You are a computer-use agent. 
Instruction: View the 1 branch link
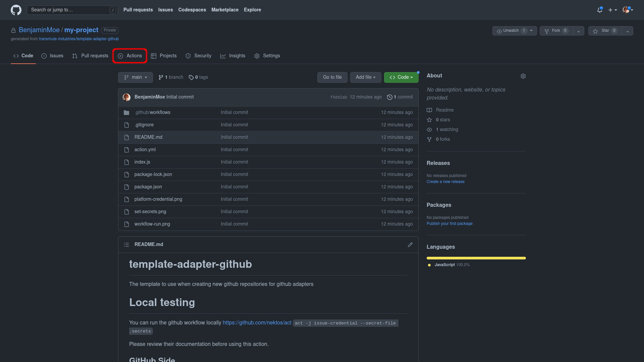(171, 77)
